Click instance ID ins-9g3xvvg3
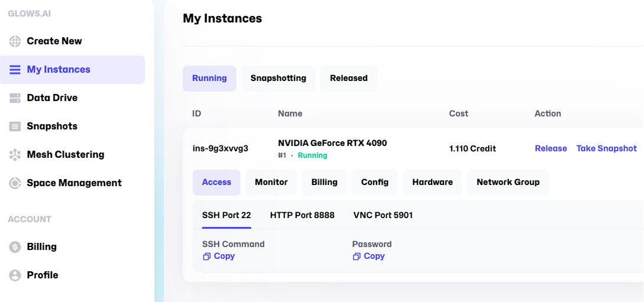This screenshot has height=302, width=644. (x=220, y=148)
